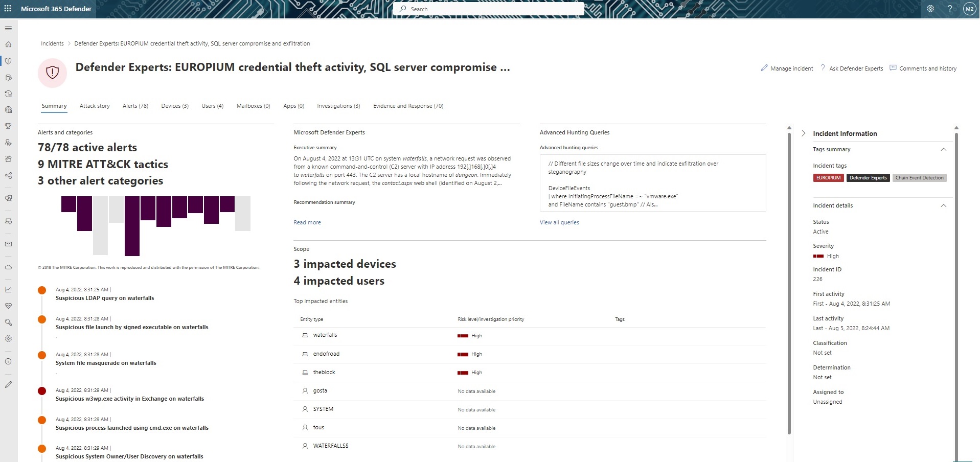Click Read more under executive summary
980x462 pixels.
click(307, 223)
